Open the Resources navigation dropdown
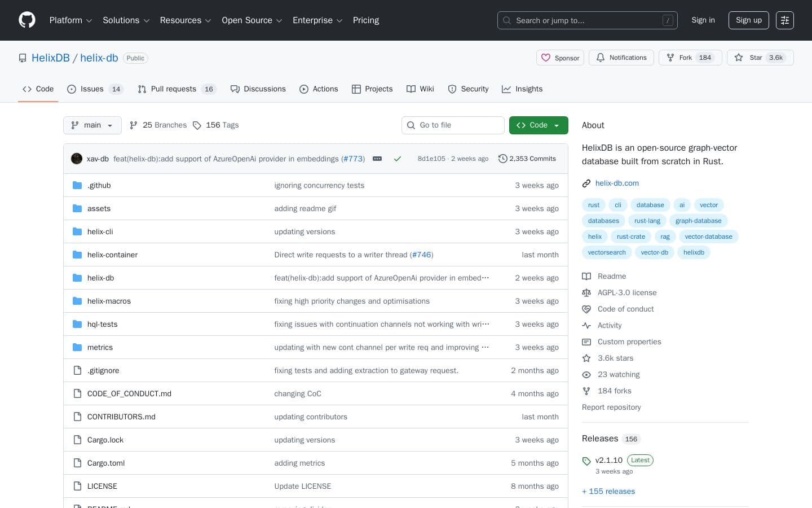812x508 pixels. click(186, 20)
